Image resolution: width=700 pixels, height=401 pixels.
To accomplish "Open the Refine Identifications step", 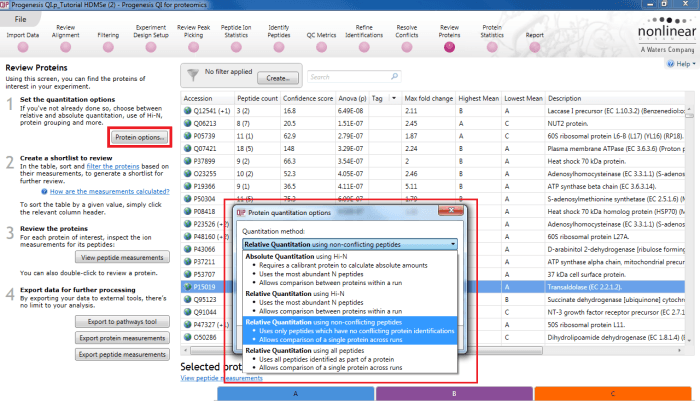I will pyautogui.click(x=364, y=47).
